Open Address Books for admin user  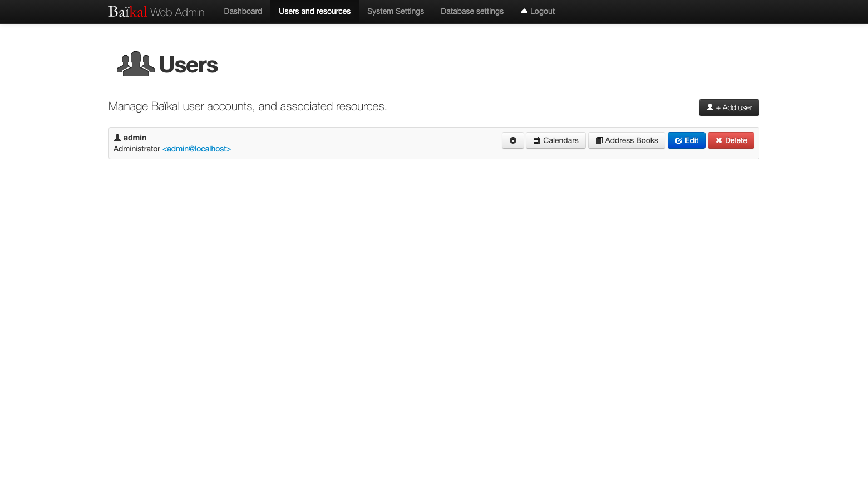coord(627,140)
